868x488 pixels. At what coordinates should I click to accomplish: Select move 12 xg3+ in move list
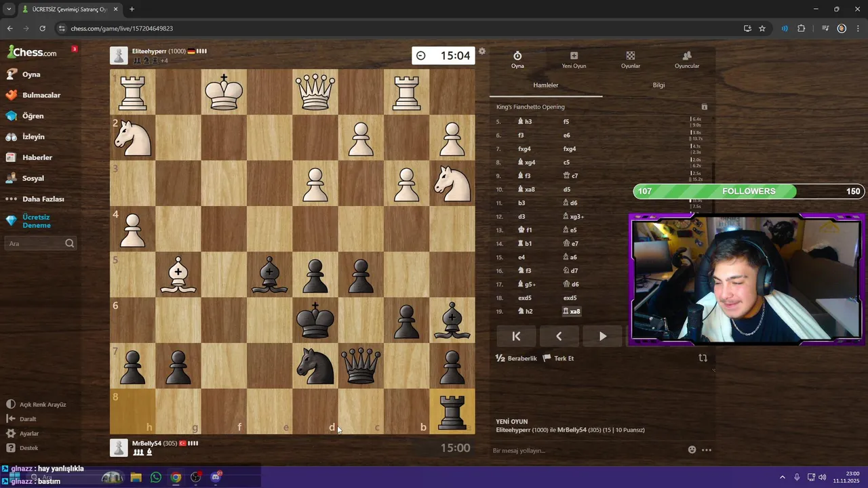tap(574, 217)
